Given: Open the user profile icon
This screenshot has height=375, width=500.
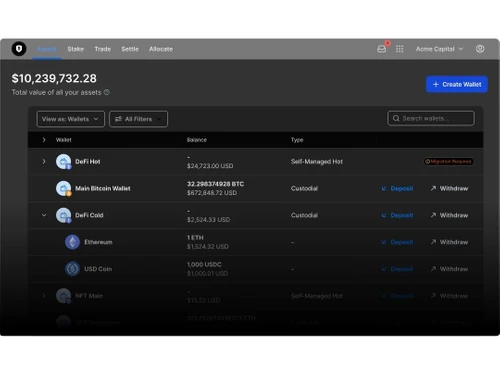Looking at the screenshot, I should pos(480,49).
